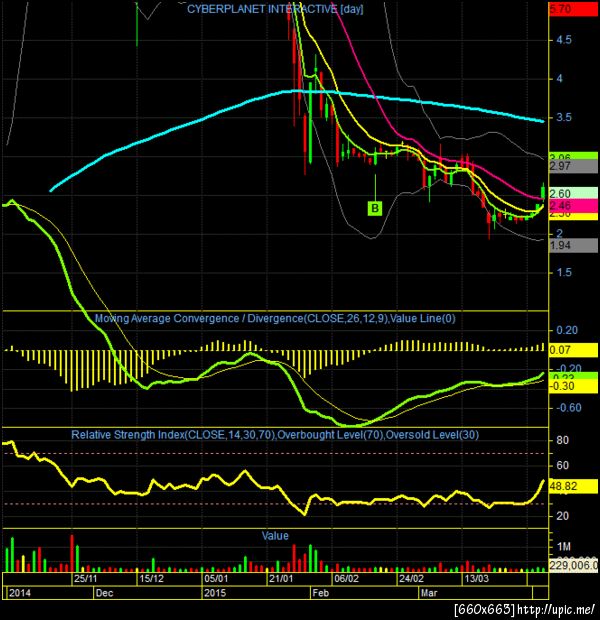Click the 21/01 date on the time axis

(x=281, y=579)
